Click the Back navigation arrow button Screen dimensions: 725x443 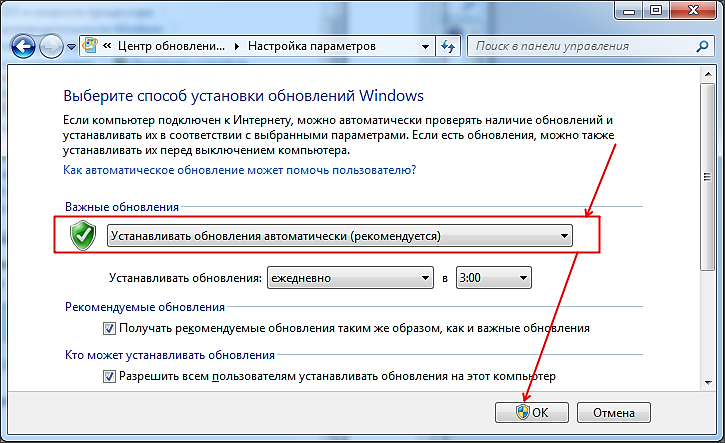point(24,46)
